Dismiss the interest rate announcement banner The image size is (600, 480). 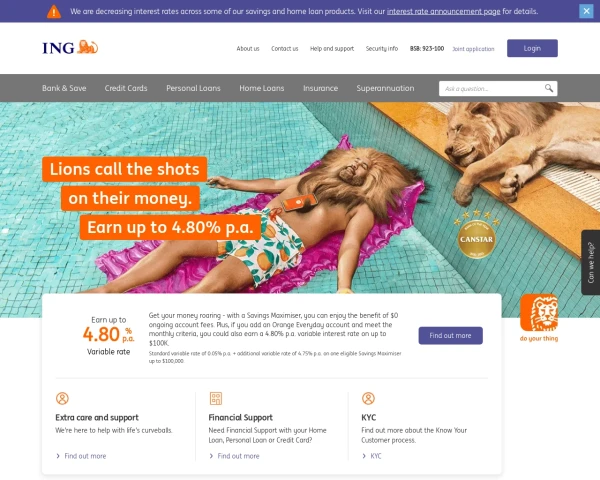586,11
